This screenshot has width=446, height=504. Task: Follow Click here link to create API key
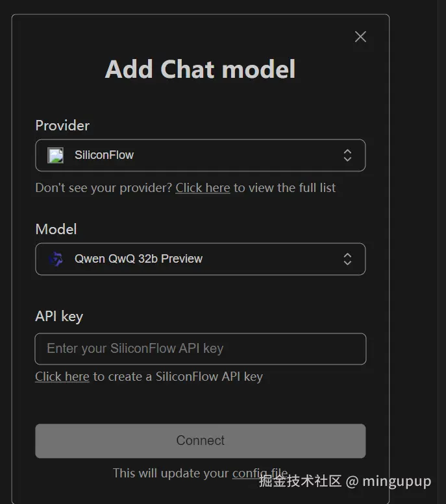pos(62,377)
